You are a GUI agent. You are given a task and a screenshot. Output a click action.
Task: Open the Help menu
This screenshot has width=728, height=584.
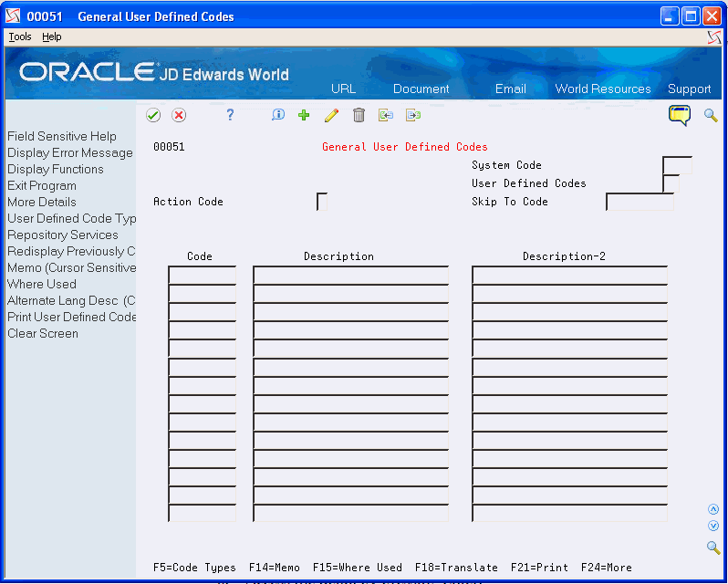pos(51,36)
